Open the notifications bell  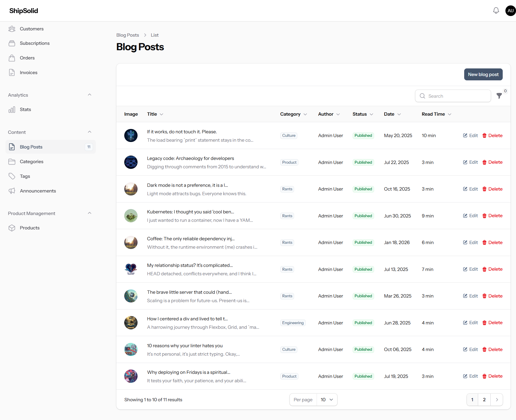(496, 11)
